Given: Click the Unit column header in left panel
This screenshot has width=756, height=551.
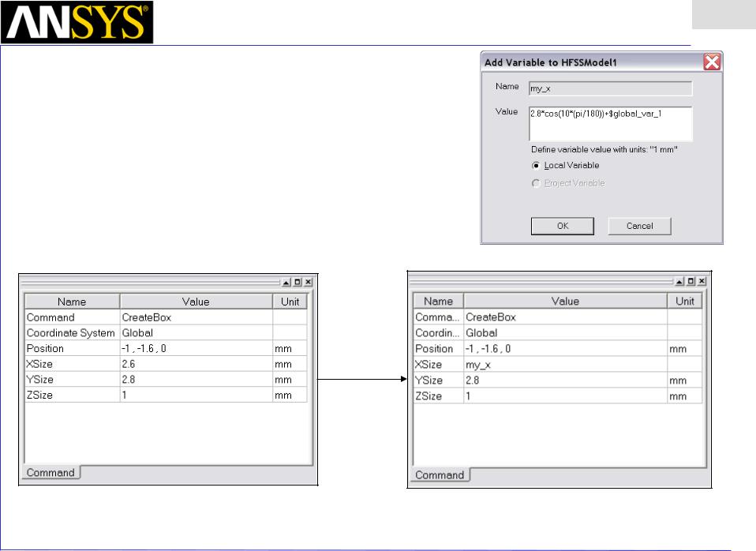Looking at the screenshot, I should [290, 302].
